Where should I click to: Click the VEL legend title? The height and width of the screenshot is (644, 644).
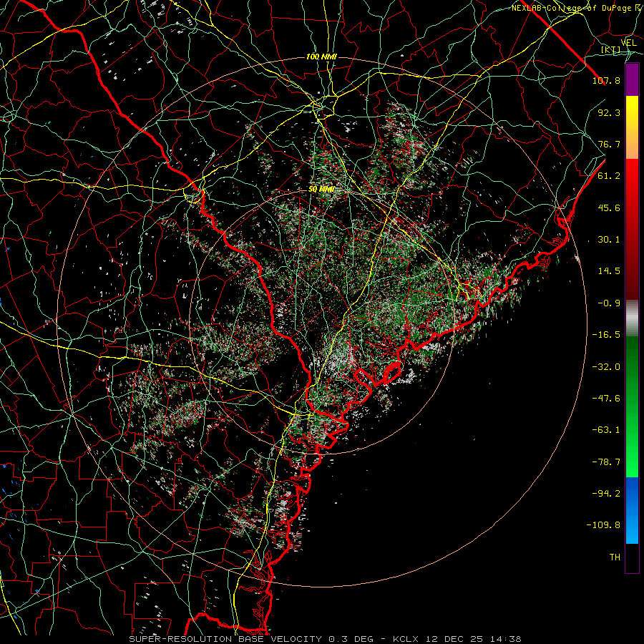click(x=628, y=43)
